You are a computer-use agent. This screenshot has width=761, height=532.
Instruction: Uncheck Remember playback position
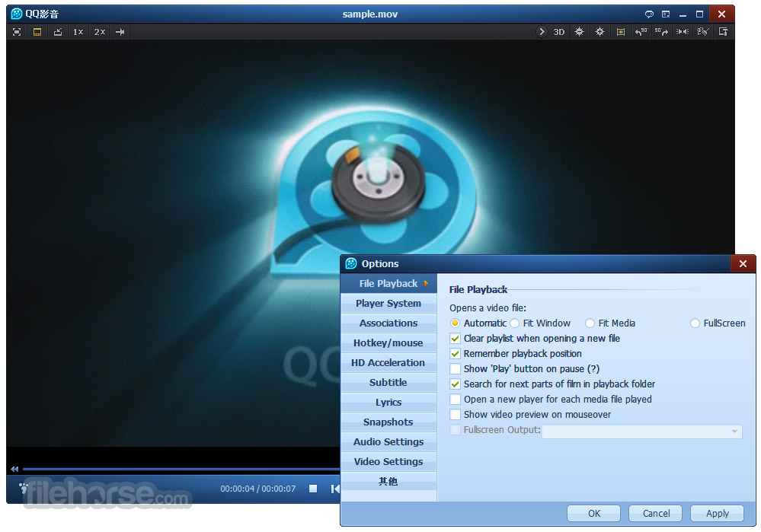(x=456, y=354)
